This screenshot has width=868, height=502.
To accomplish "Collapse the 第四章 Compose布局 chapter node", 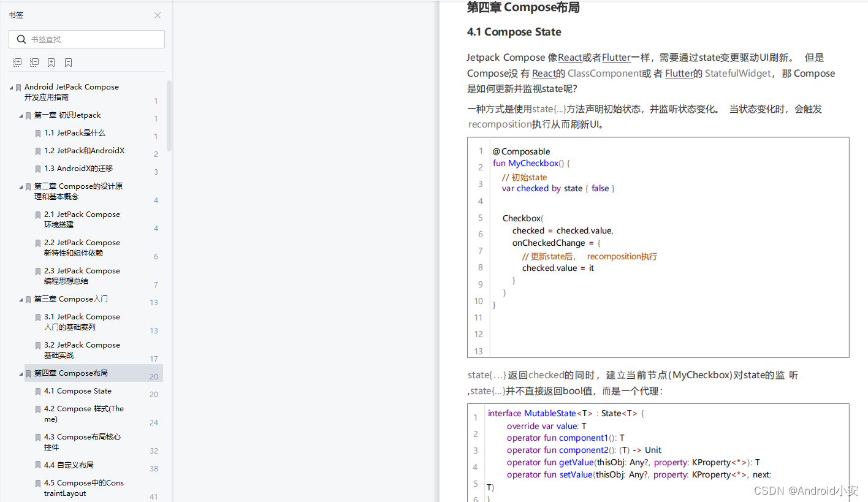I will tap(21, 374).
